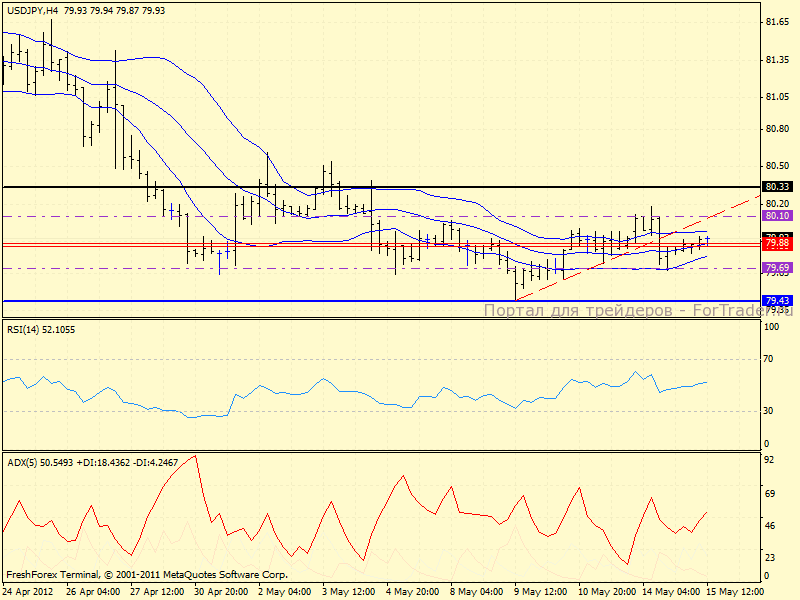Select the black 80.33 price level label

(777, 187)
